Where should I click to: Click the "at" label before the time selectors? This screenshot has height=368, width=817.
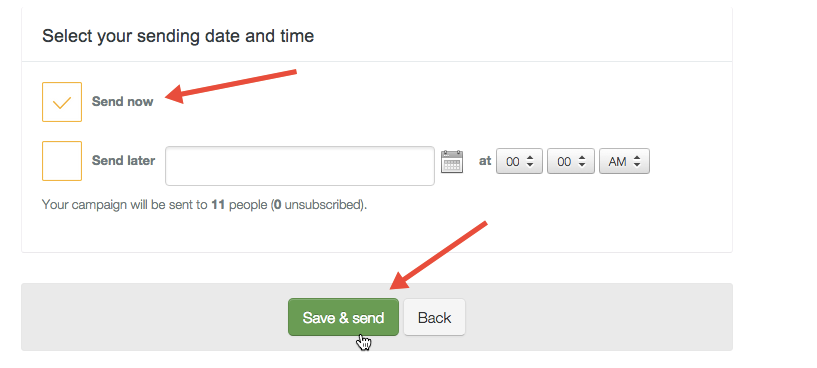click(485, 161)
